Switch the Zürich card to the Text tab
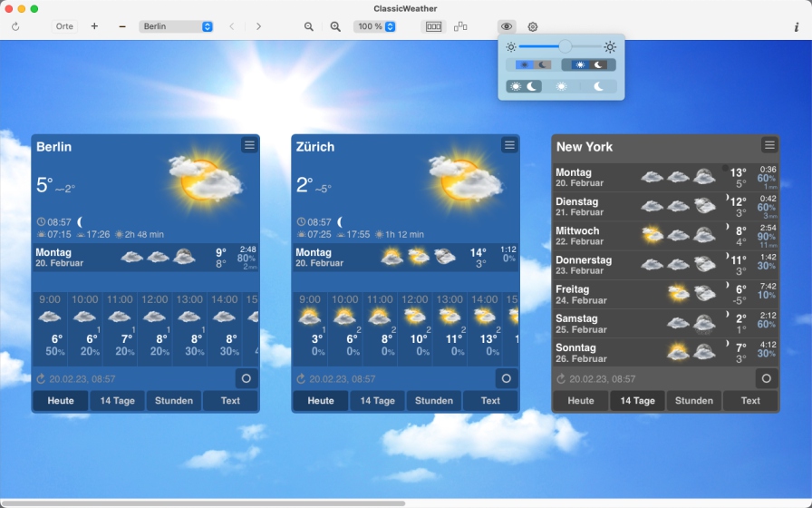This screenshot has width=812, height=508. (x=490, y=401)
